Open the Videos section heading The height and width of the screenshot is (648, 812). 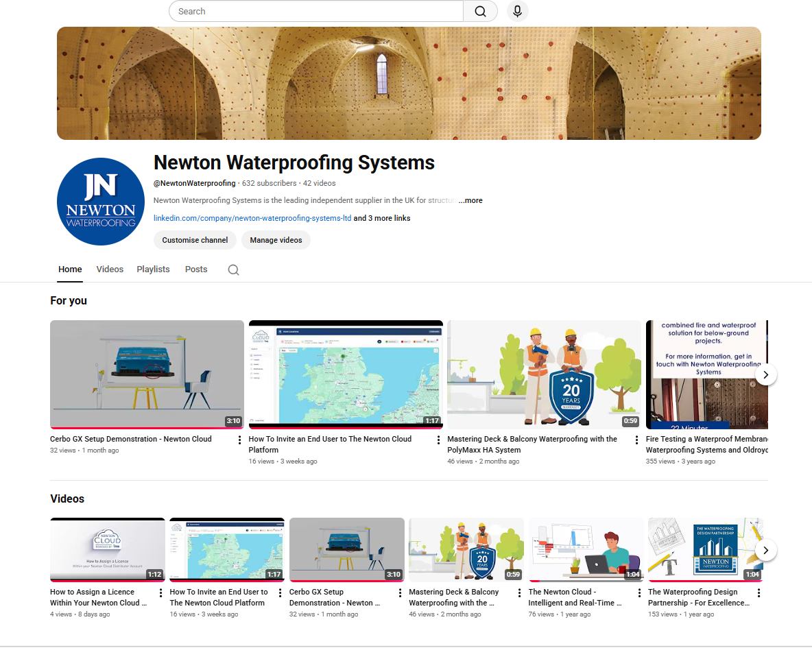click(67, 499)
